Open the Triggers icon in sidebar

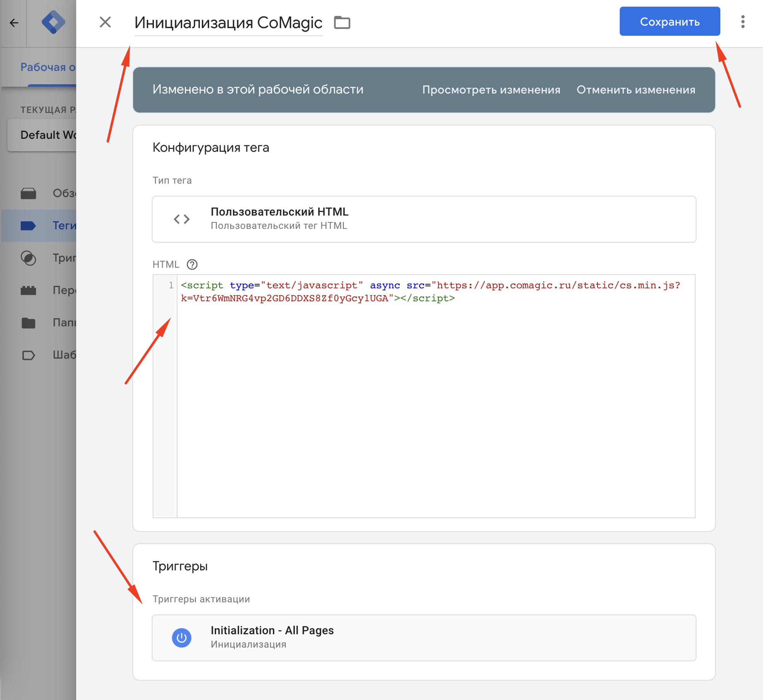coord(28,258)
